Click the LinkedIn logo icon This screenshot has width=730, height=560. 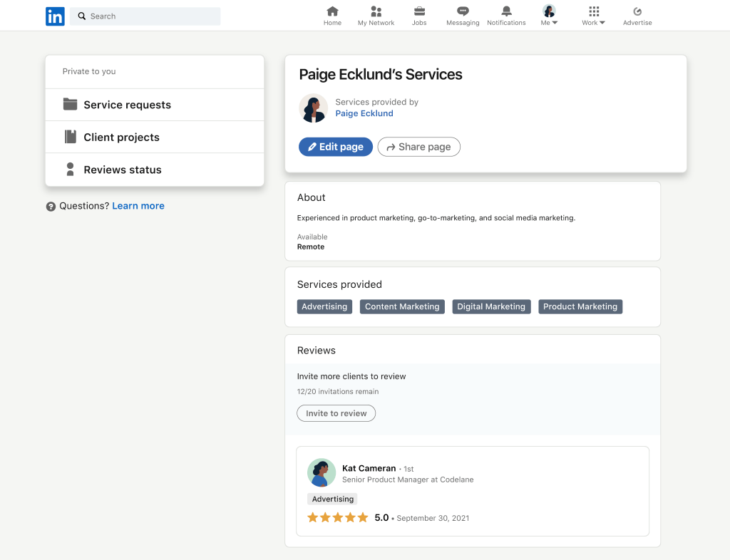pos(55,16)
